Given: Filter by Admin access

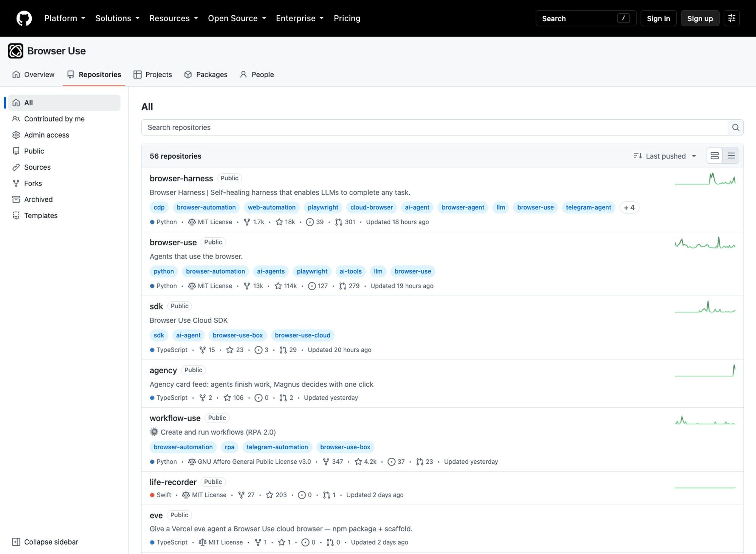Looking at the screenshot, I should coord(64,135).
